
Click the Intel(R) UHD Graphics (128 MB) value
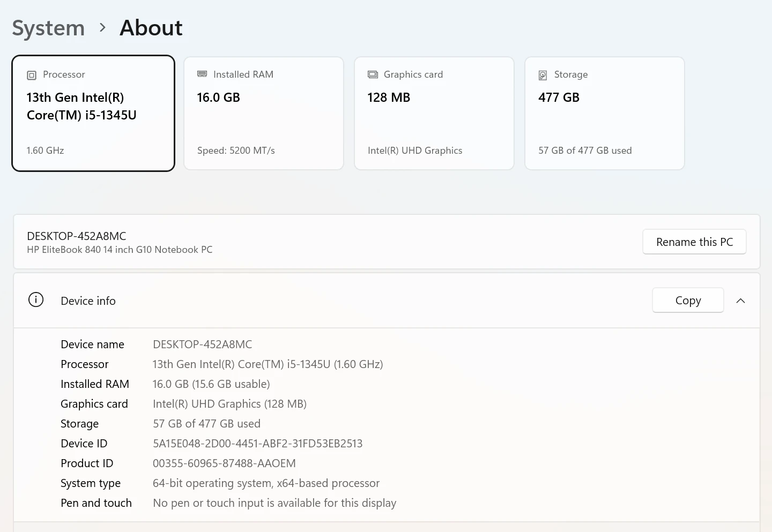tap(229, 404)
